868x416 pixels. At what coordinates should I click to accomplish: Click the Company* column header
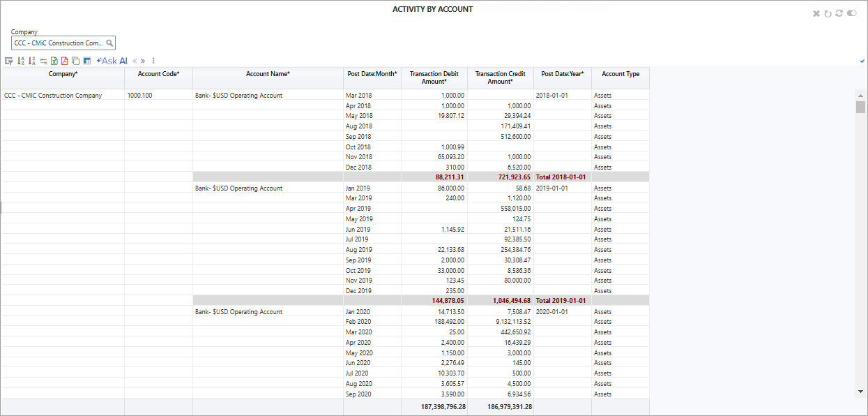coord(63,77)
